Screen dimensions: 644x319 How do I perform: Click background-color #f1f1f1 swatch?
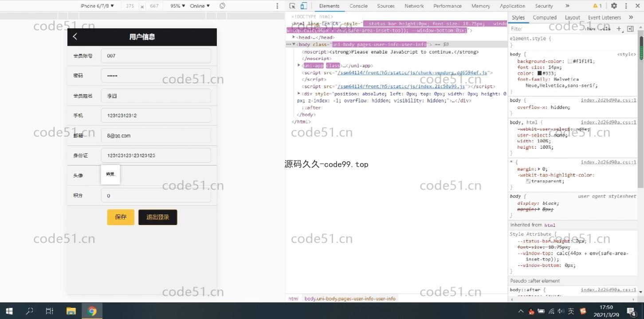pyautogui.click(x=570, y=61)
